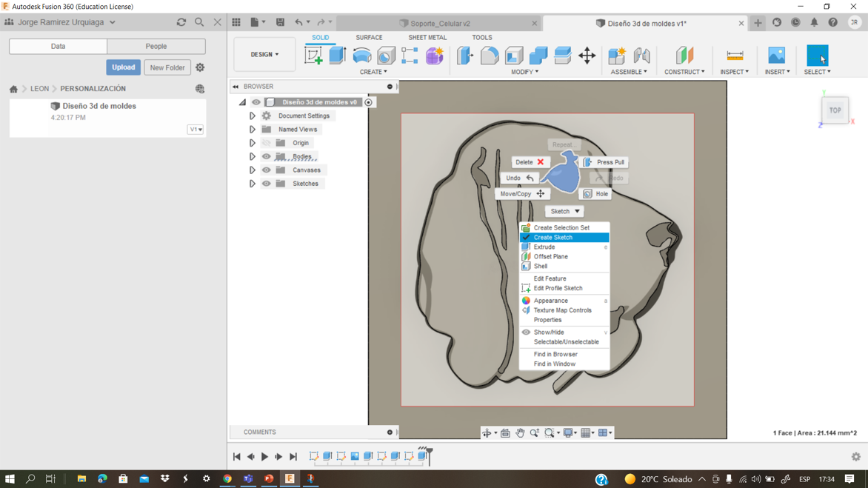Screen dimensions: 868x488
Task: Click the Create Sketch toolbar icon
Action: pyautogui.click(x=313, y=56)
